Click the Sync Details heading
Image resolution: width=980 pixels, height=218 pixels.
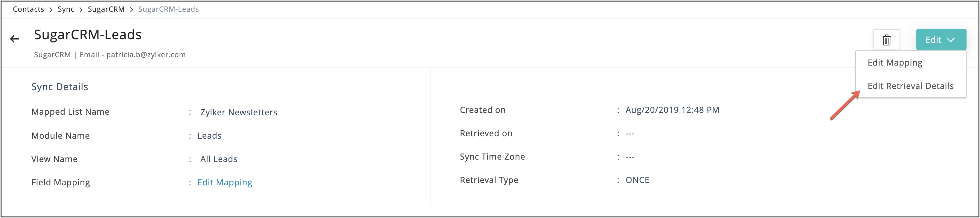pos(60,87)
